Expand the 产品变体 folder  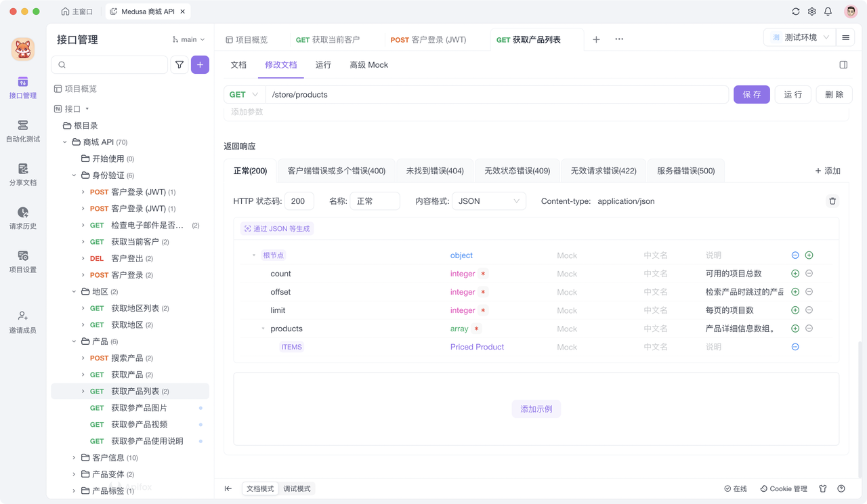[75, 474]
